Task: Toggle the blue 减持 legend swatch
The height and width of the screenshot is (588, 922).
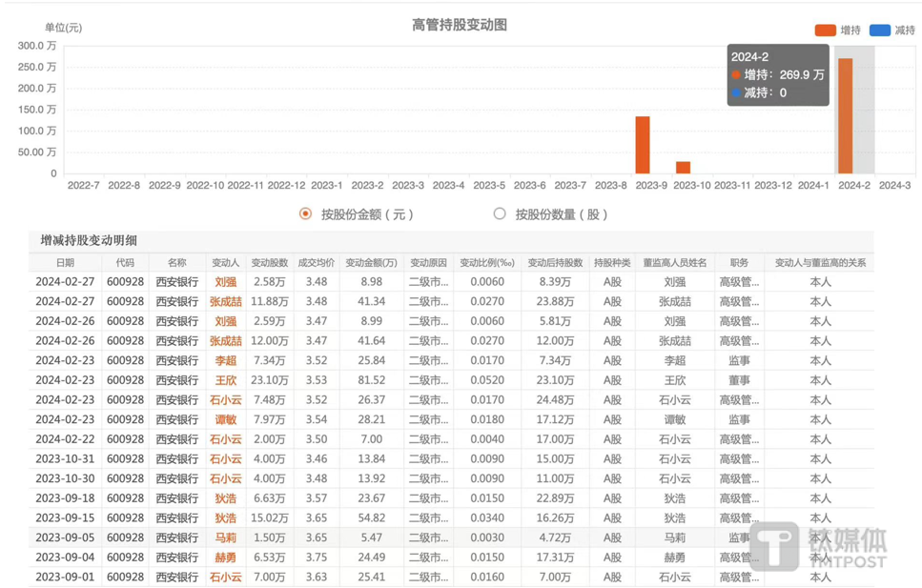Action: click(880, 30)
